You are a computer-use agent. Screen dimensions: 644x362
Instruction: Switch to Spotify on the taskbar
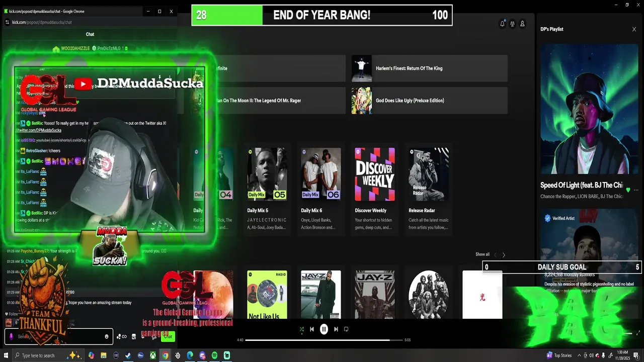(215, 355)
